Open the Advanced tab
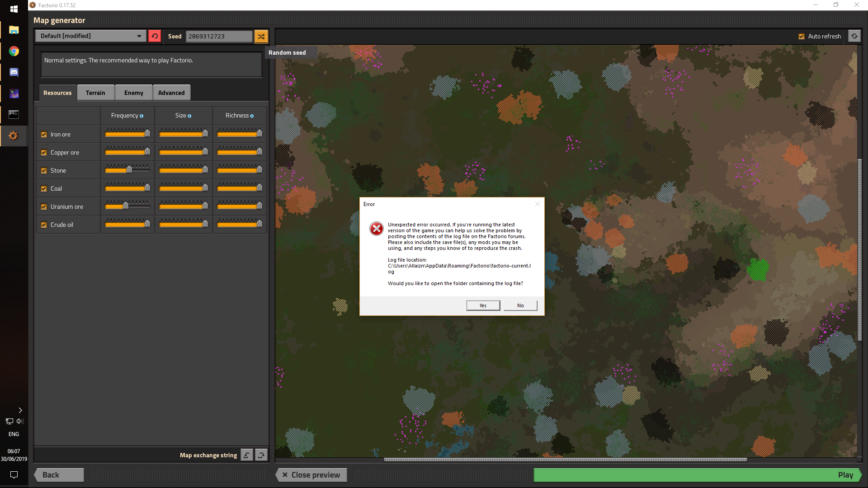Image resolution: width=868 pixels, height=488 pixels. pos(171,93)
